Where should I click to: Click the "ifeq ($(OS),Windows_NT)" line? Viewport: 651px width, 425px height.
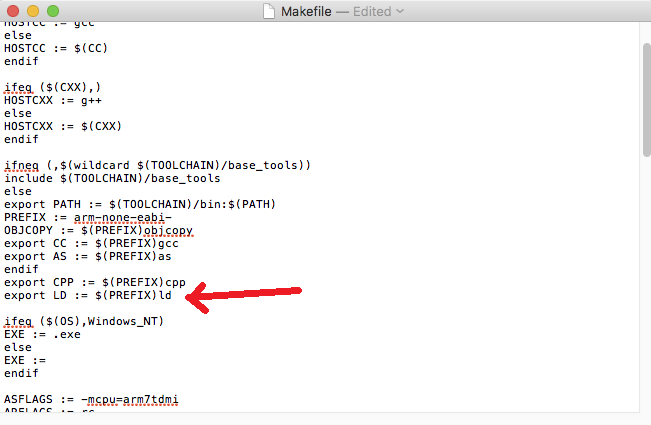pyautogui.click(x=84, y=321)
